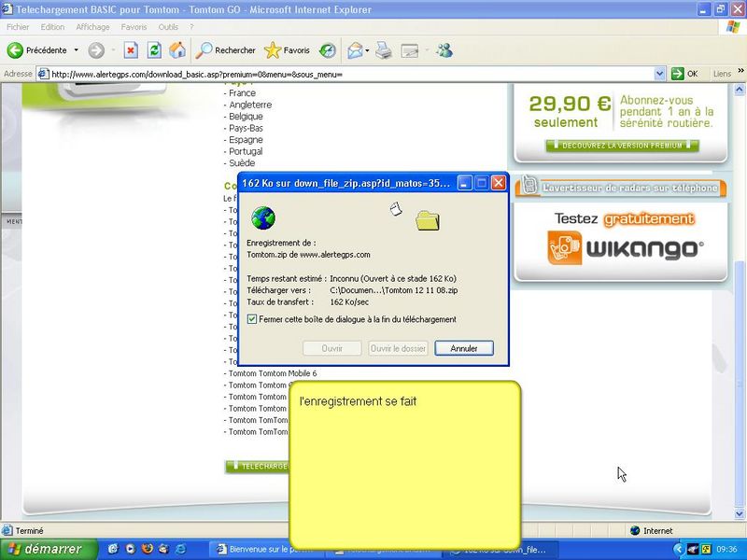Click the 'Tomtom.zip de www.alertegps.com' text
Viewport: 747px width, 560px height.
[308, 255]
